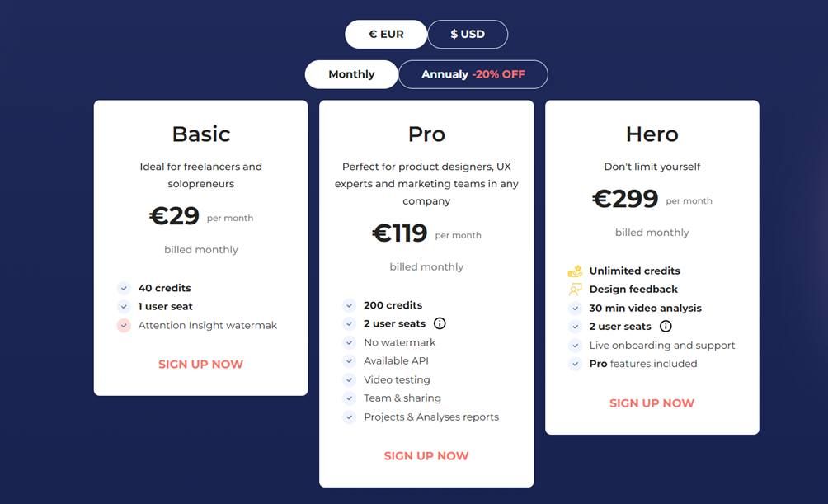This screenshot has width=828, height=504.
Task: Click info icon beside Hero 2 user seats
Action: (666, 326)
